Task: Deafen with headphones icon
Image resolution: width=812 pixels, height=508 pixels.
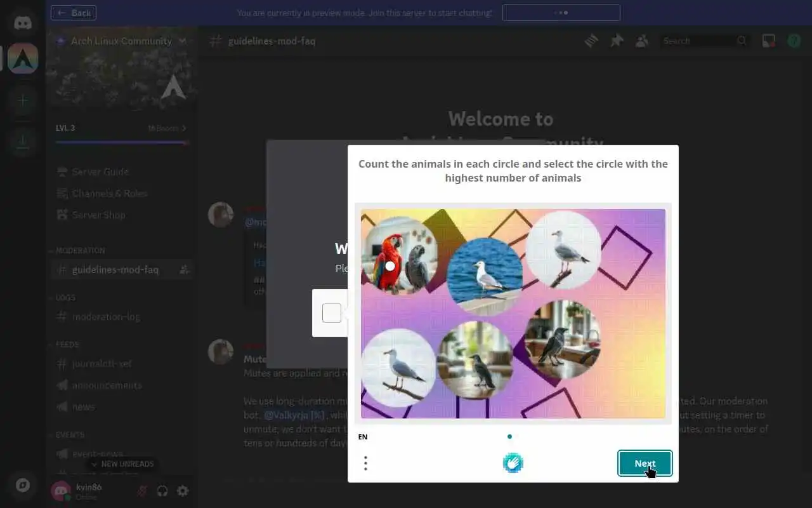Action: tap(162, 491)
